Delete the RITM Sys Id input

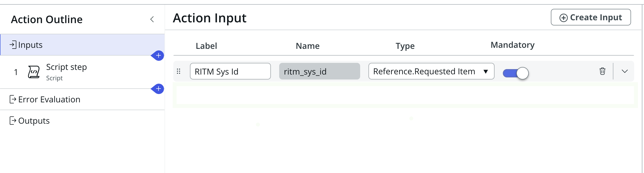pos(602,71)
